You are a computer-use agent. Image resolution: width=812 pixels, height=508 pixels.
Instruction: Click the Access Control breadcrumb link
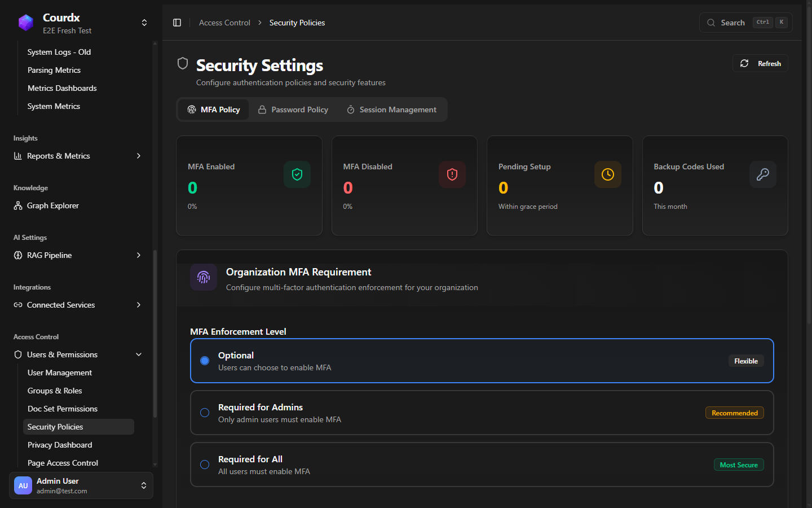click(x=224, y=23)
